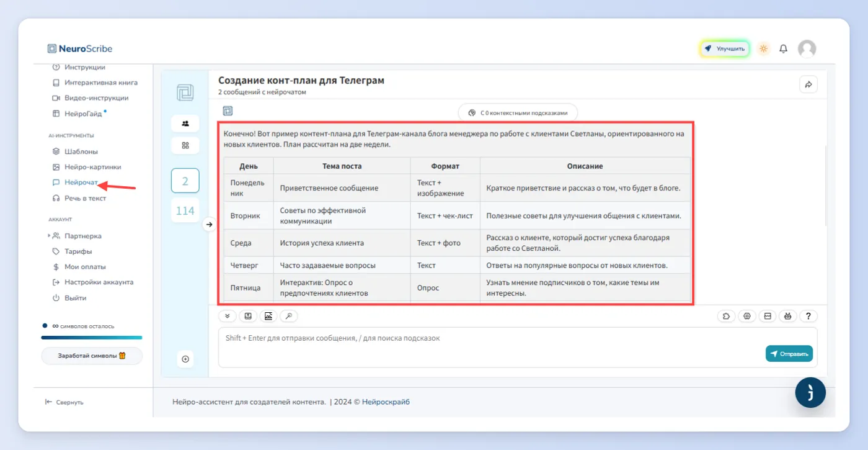Click the image chart icon below chat
This screenshot has height=450, width=868.
(x=268, y=316)
